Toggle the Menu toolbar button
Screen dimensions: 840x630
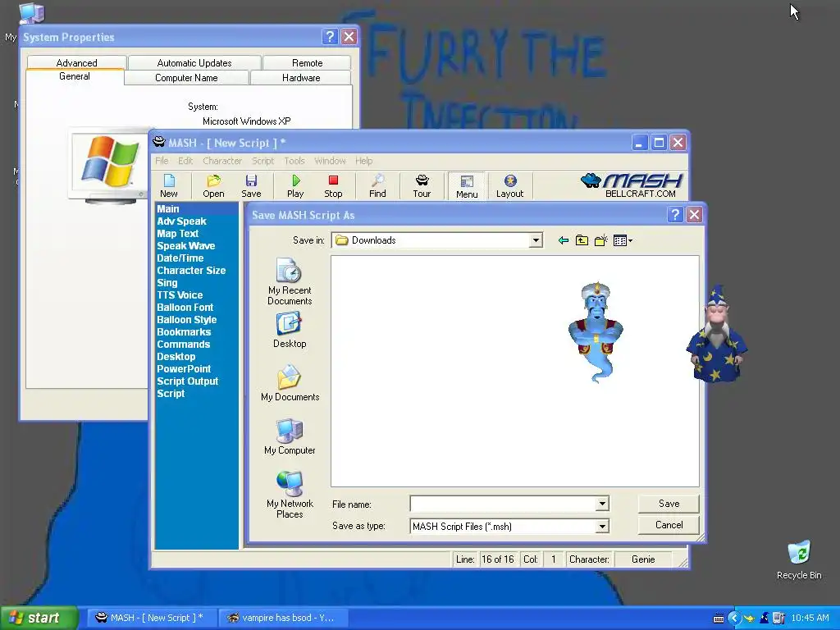467,186
